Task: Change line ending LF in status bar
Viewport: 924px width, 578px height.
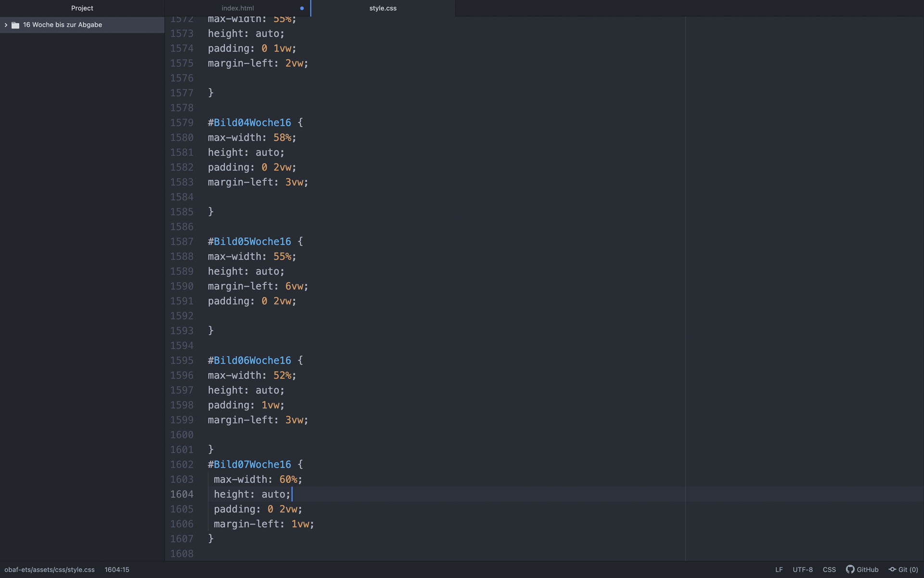Action: pyautogui.click(x=779, y=569)
